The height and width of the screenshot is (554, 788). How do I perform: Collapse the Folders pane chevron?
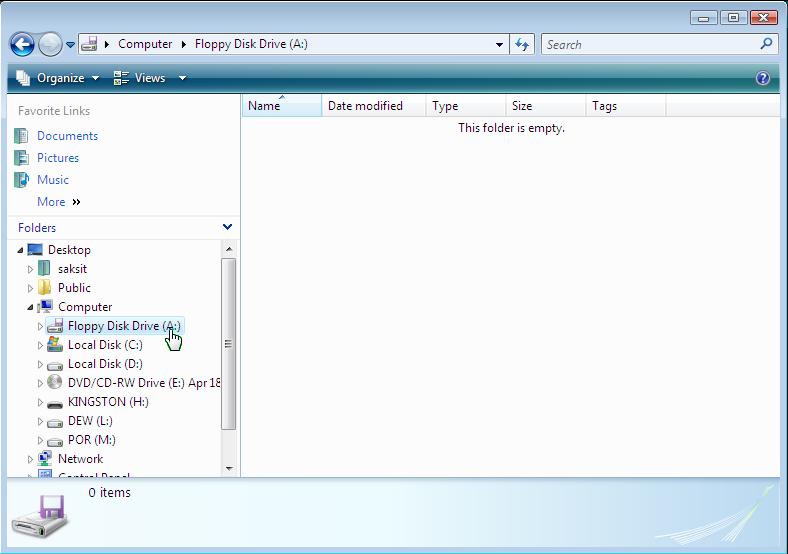[x=227, y=227]
